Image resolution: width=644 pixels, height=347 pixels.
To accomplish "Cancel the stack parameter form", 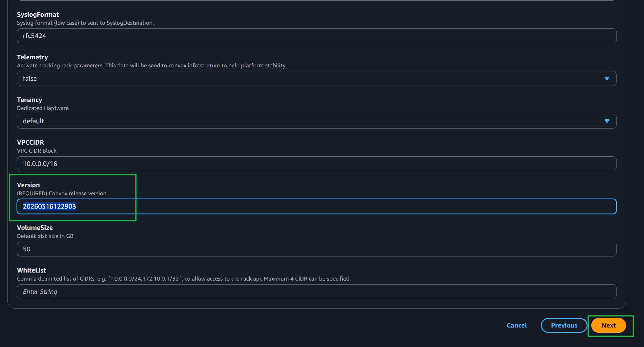I will (x=516, y=325).
